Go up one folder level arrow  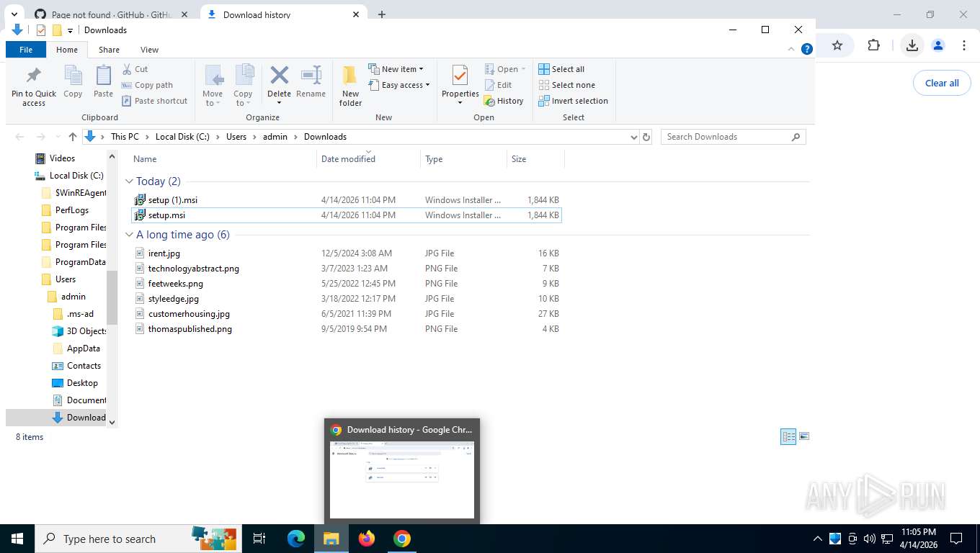tap(73, 137)
